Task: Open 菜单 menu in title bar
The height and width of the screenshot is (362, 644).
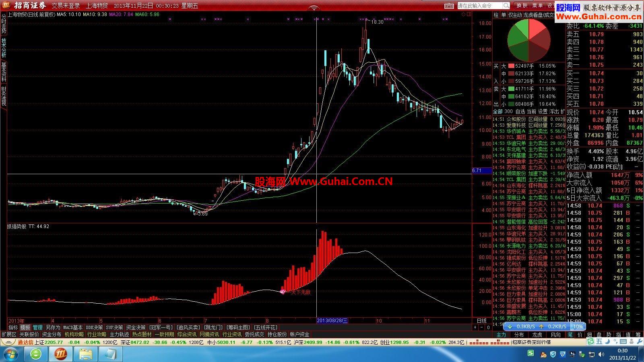Action: 537,6
